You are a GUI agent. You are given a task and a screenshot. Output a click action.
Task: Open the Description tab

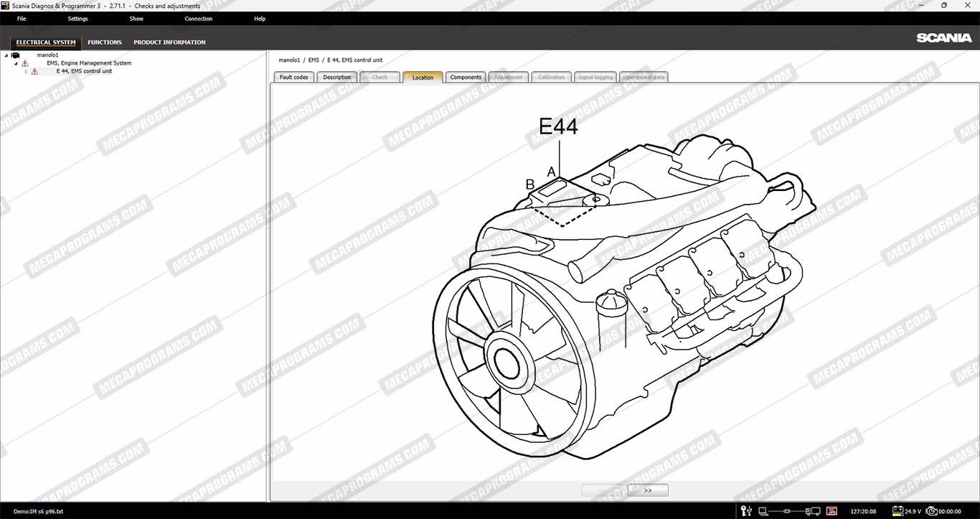click(x=337, y=77)
